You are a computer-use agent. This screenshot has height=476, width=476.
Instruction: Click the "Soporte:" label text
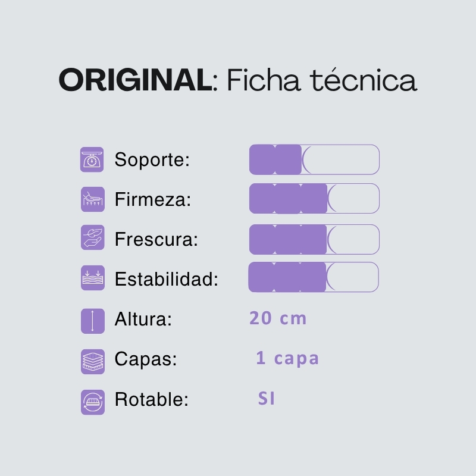[152, 160]
